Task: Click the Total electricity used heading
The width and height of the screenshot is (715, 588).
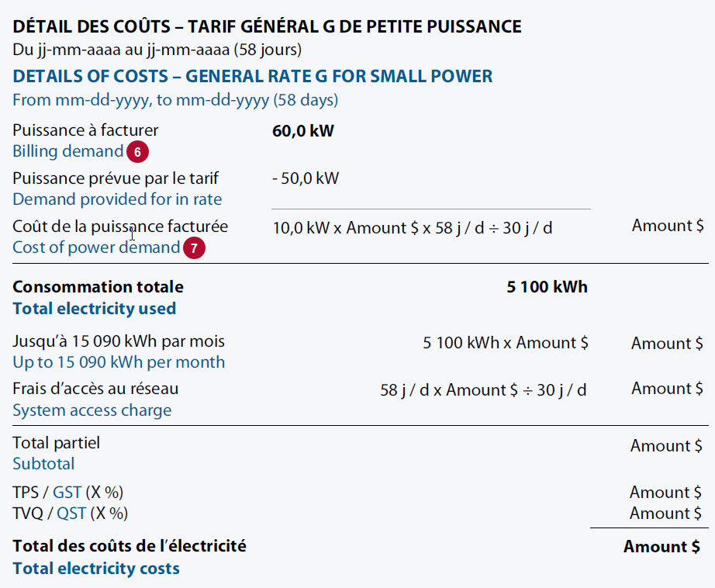Action: [x=94, y=309]
